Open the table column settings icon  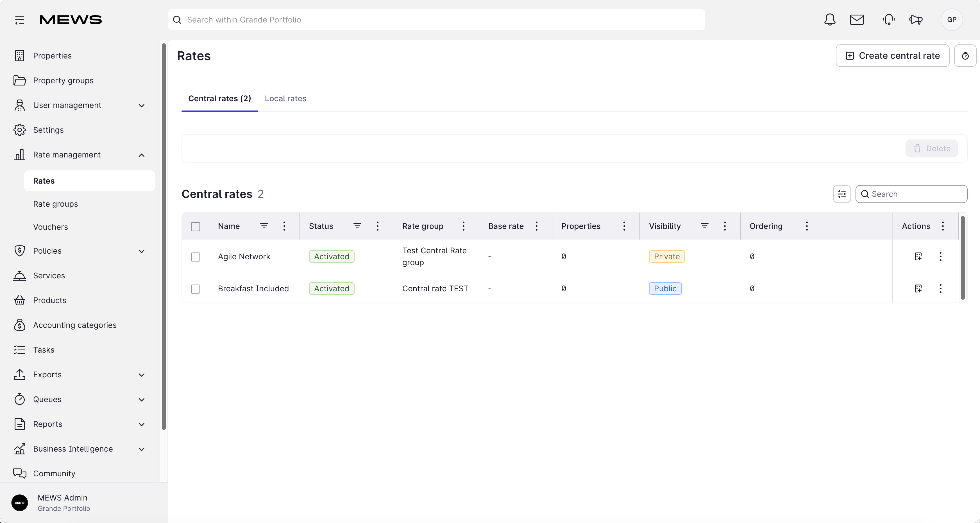pos(842,194)
